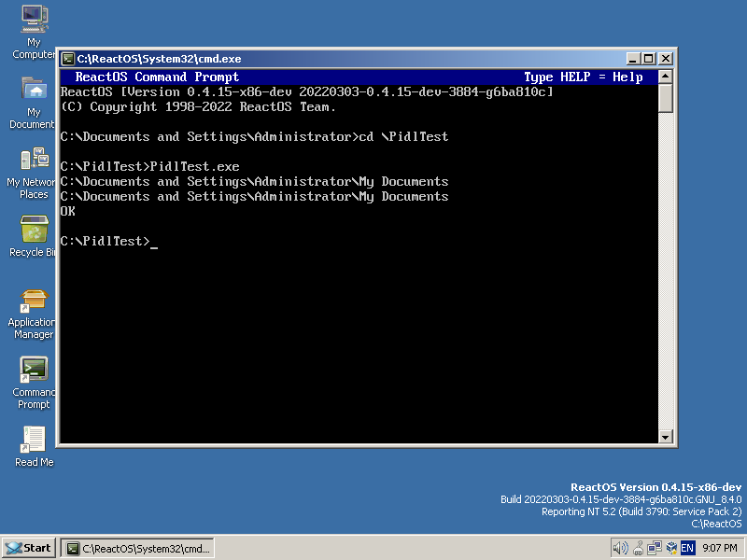This screenshot has height=560, width=747.
Task: Click the cmd.exe taskbar button
Action: 137,548
